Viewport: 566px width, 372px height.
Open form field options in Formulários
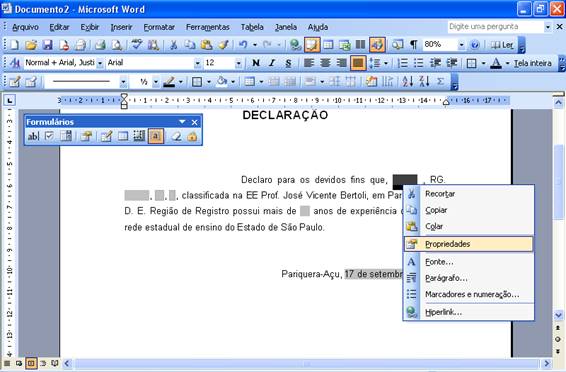[86, 136]
